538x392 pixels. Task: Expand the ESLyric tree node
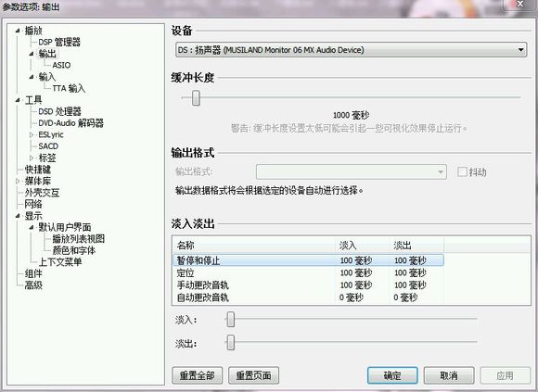click(32, 135)
